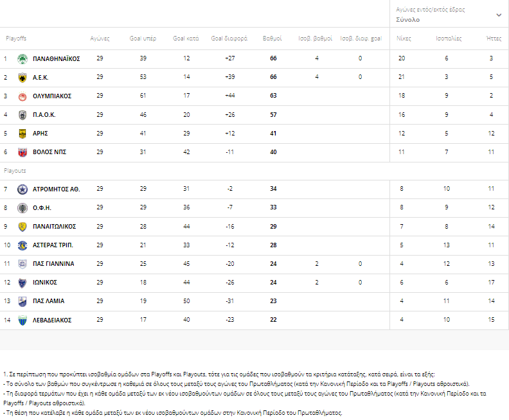Click the Goal υπέρ column header
This screenshot has width=509, height=420.
143,39
